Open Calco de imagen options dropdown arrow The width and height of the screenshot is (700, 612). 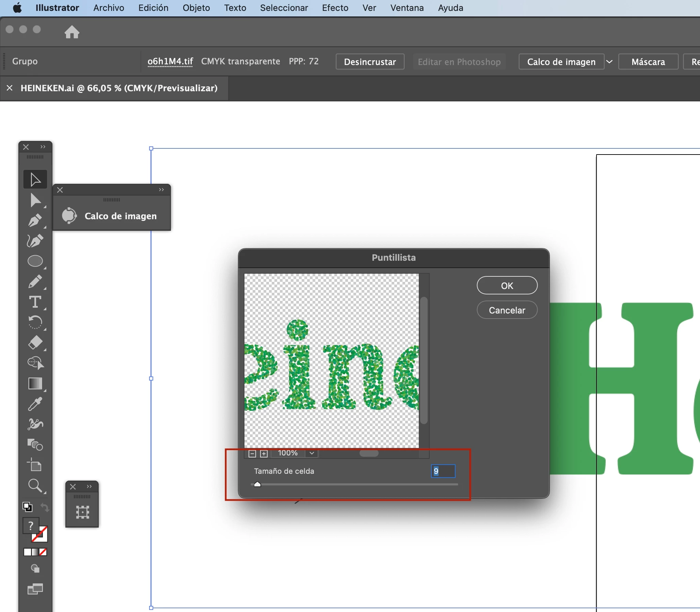click(x=609, y=62)
